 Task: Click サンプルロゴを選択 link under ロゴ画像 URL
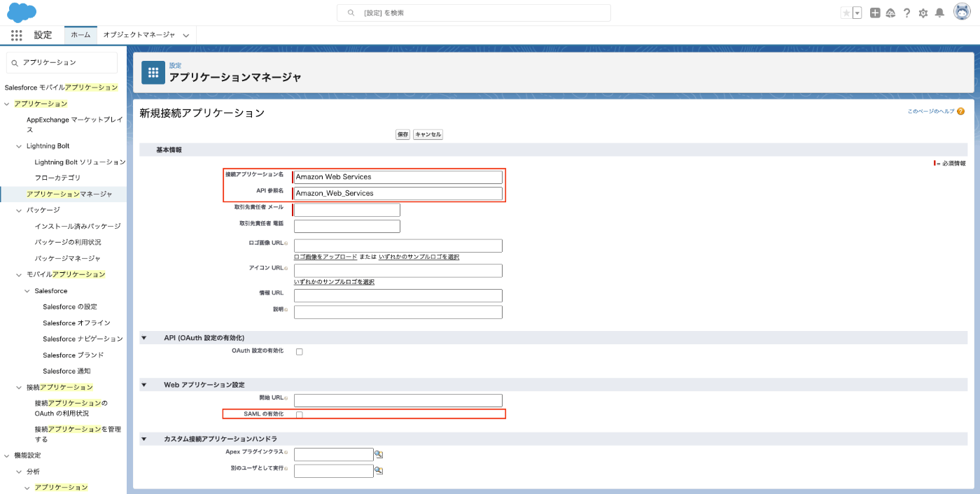[419, 257]
